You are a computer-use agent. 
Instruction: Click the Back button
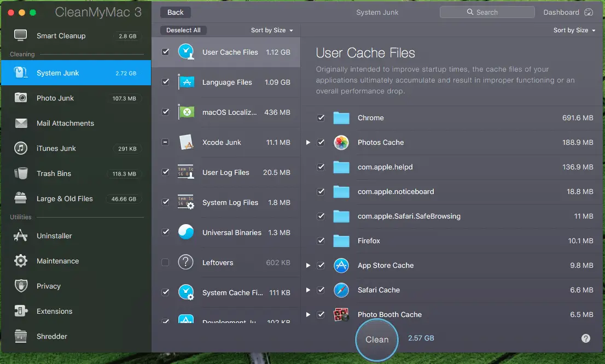[x=176, y=13]
